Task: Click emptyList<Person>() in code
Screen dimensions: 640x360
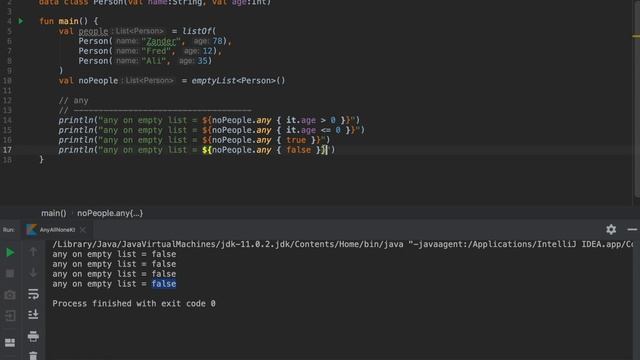Action: [x=238, y=81]
